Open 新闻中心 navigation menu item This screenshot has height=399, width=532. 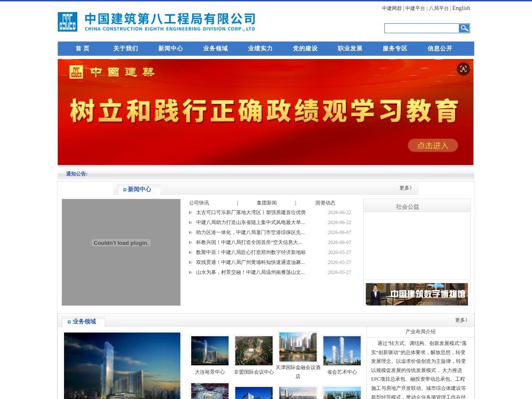(x=170, y=49)
